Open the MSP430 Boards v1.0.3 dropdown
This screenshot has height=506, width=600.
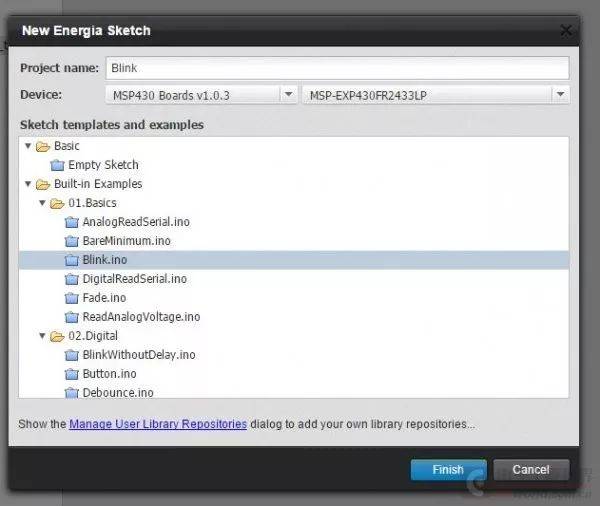[x=288, y=94]
